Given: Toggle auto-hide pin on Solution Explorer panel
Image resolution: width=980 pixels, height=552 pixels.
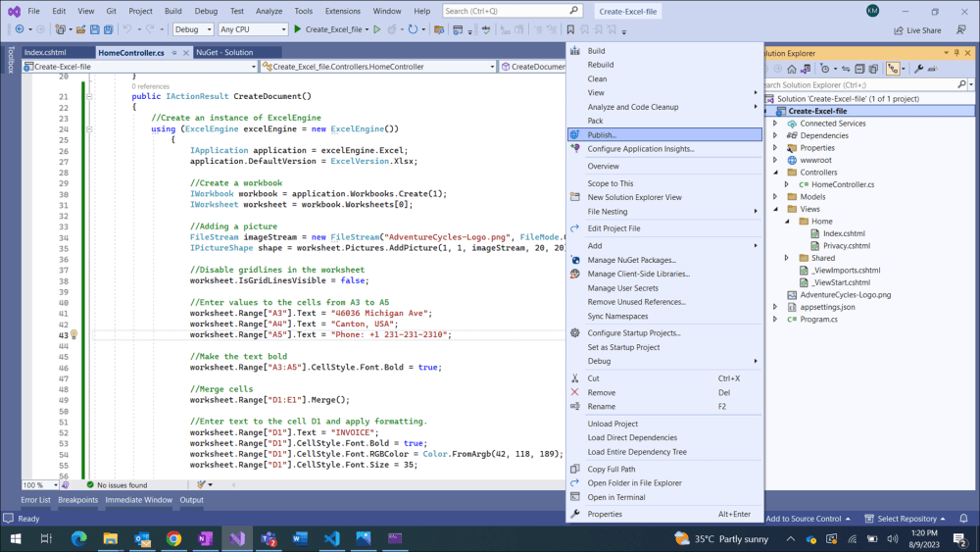Looking at the screenshot, I should tap(957, 52).
